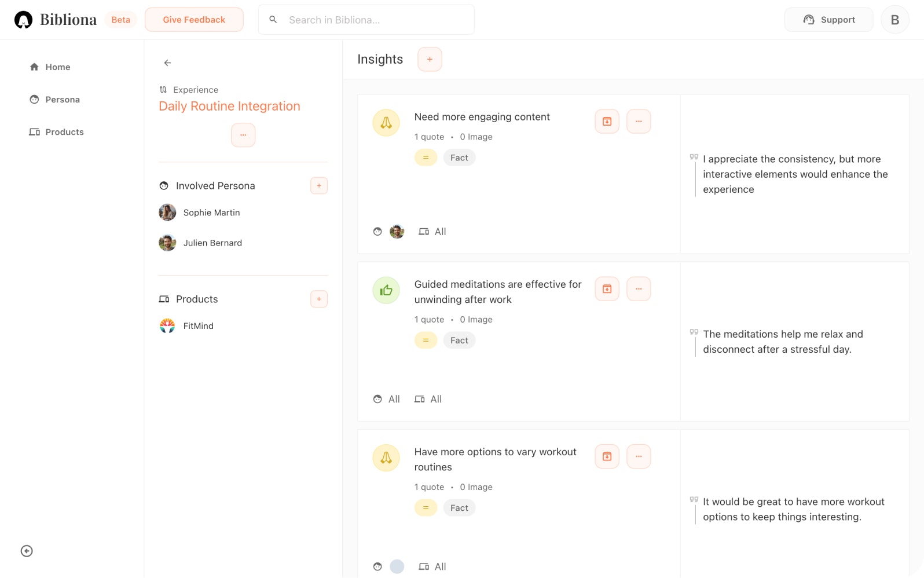Click the back arrow above Experience
924x578 pixels.
[x=167, y=63]
